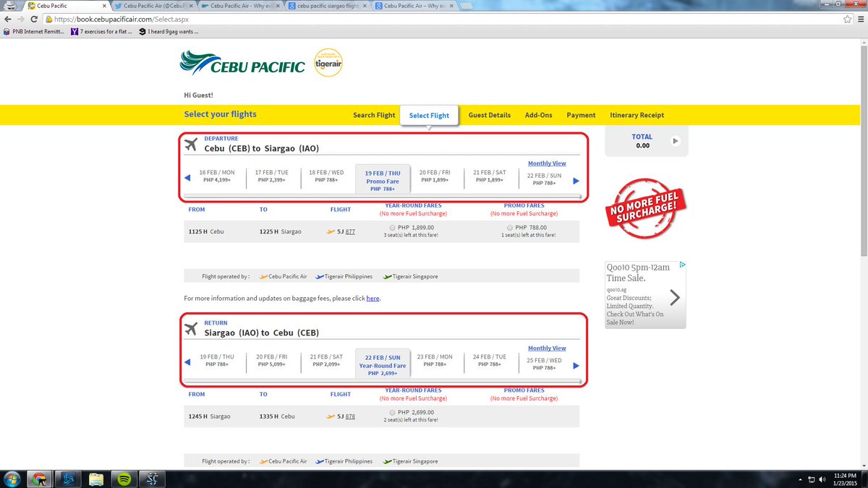The width and height of the screenshot is (868, 488).
Task: Choose 19 FEB / THU return date
Action: coord(217,360)
